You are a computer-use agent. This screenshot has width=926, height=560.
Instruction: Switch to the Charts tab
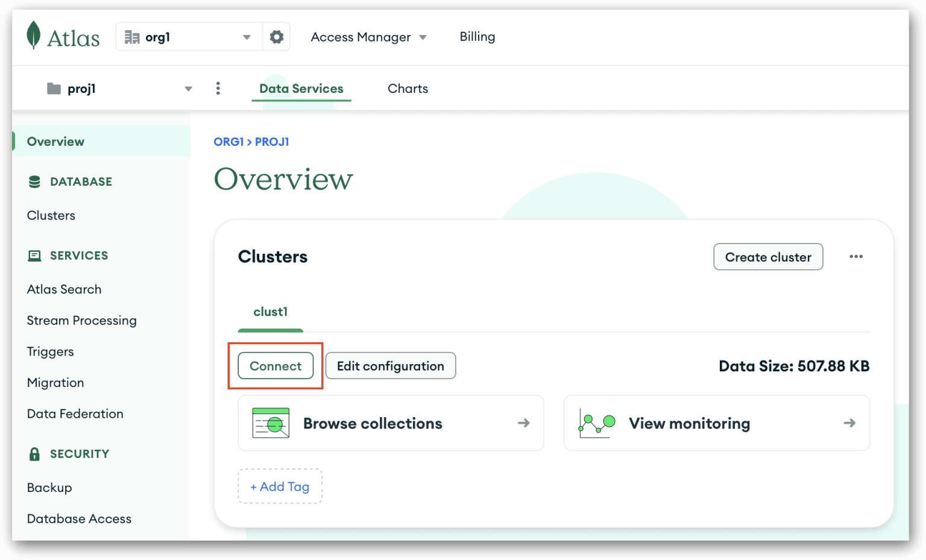pyautogui.click(x=408, y=88)
